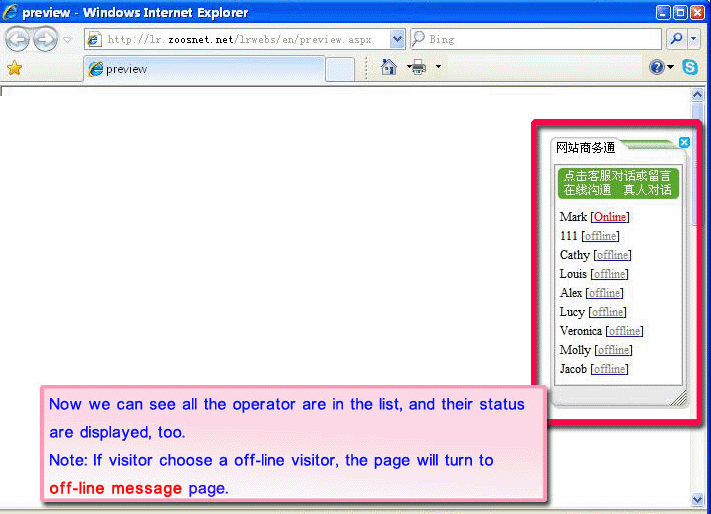Click the Skype toolbar icon
The width and height of the screenshot is (711, 514).
tap(690, 67)
